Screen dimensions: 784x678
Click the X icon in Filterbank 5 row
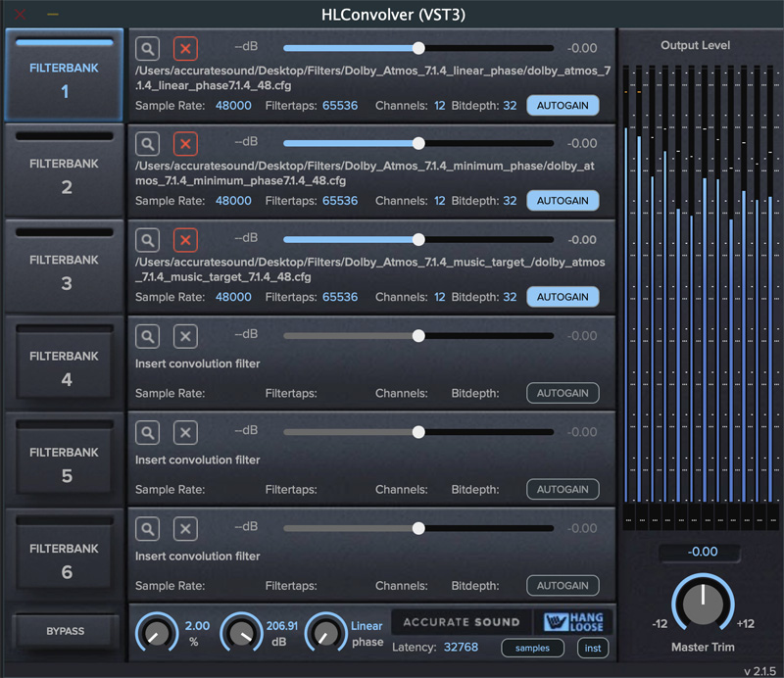[x=185, y=432]
